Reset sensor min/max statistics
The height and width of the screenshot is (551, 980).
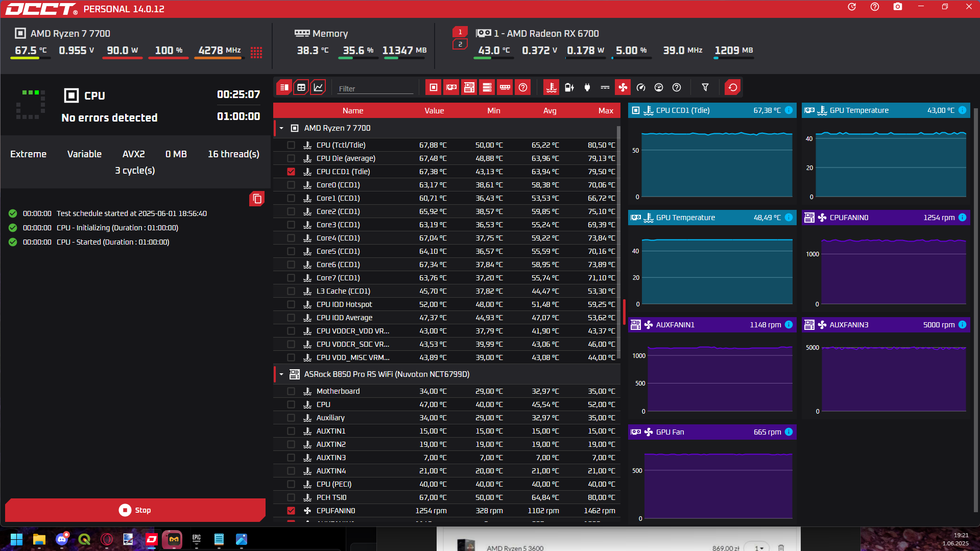(733, 87)
